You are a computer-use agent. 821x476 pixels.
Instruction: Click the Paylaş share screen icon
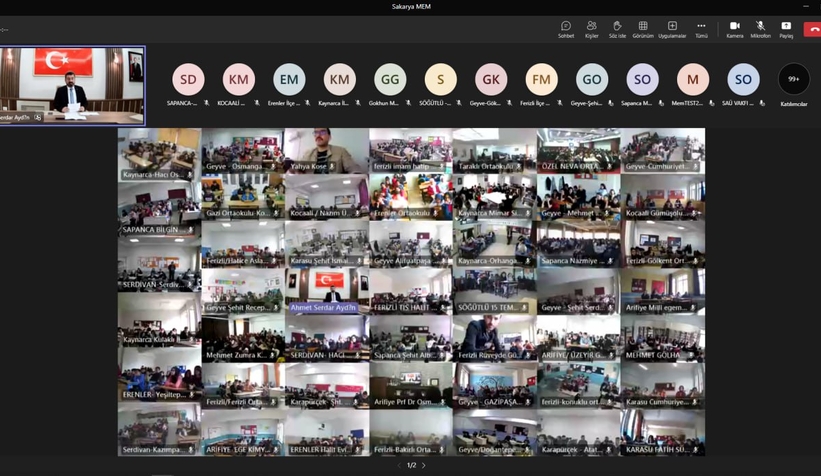click(786, 28)
